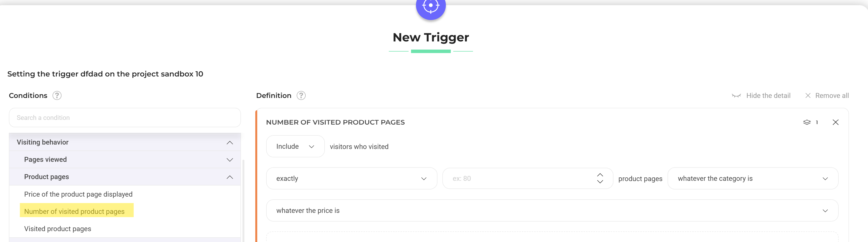Image resolution: width=868 pixels, height=242 pixels.
Task: Click the purple target trigger icon
Action: pos(430,6)
